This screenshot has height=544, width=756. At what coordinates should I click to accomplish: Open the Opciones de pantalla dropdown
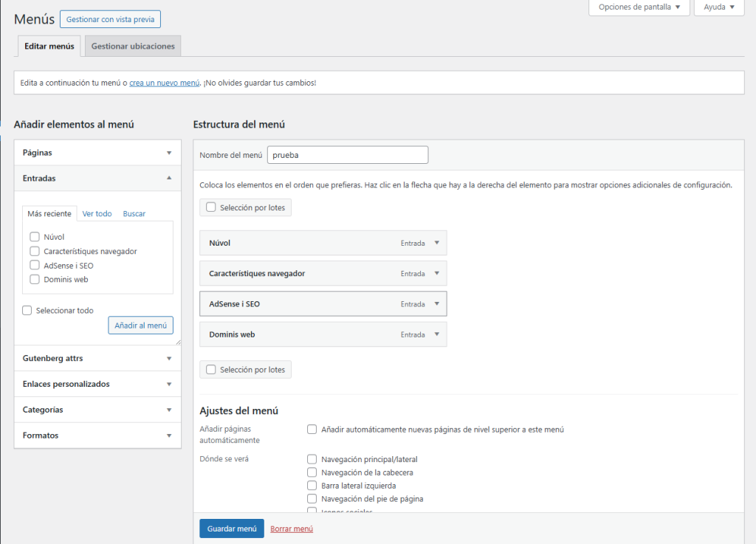click(639, 7)
